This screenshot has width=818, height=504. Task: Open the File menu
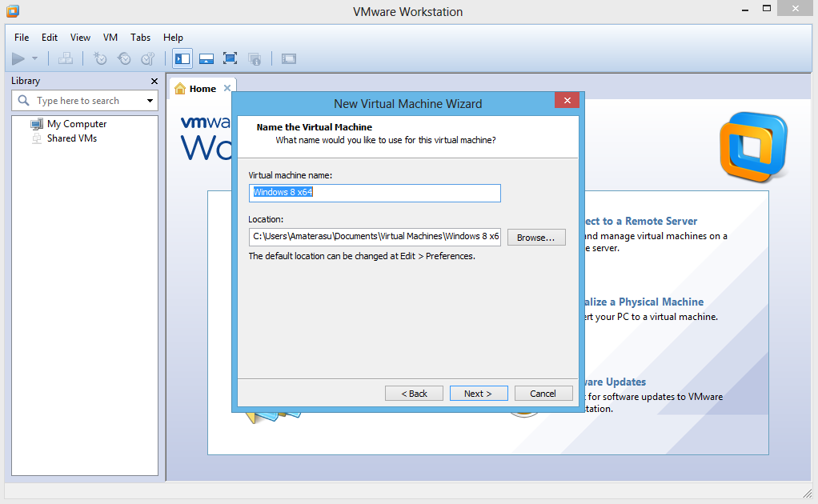22,38
